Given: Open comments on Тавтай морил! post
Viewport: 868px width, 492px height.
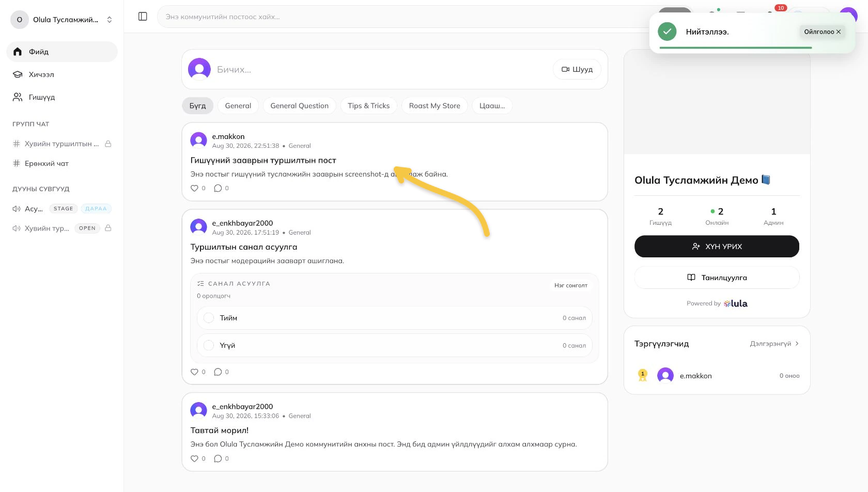Looking at the screenshot, I should click(218, 458).
